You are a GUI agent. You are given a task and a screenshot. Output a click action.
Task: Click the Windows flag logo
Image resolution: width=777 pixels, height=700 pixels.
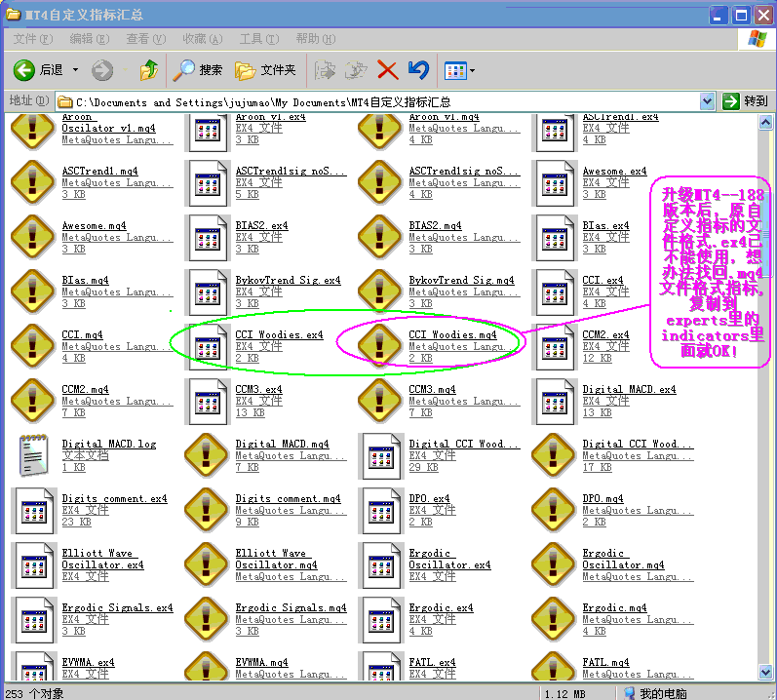click(758, 39)
